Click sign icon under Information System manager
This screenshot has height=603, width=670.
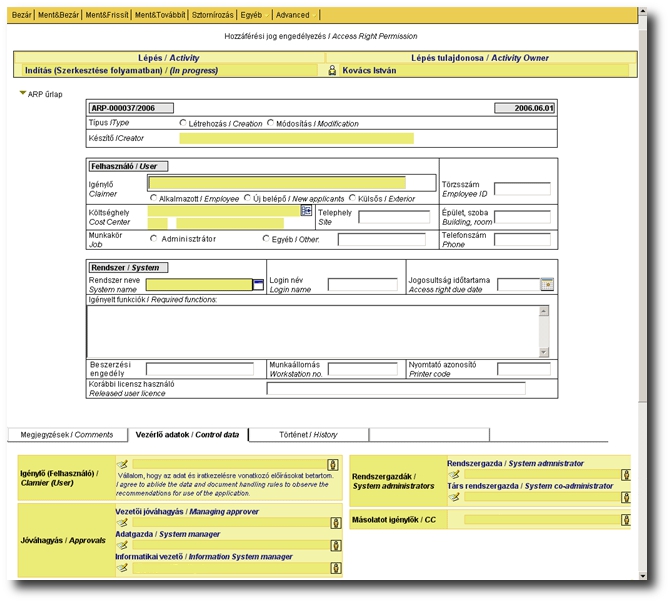pos(122,568)
